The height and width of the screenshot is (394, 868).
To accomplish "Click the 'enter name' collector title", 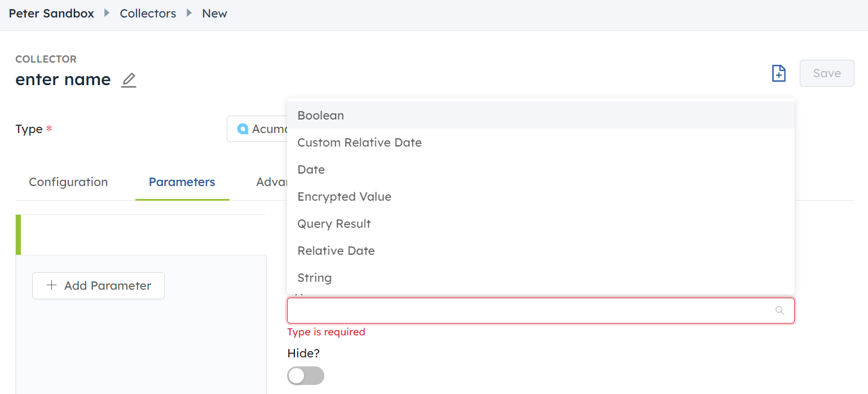I will (63, 79).
